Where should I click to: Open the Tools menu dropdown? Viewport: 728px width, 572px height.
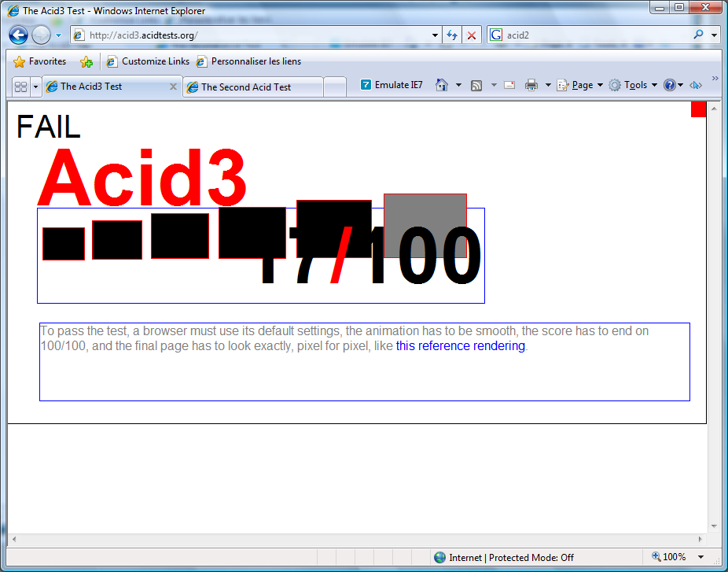click(632, 85)
